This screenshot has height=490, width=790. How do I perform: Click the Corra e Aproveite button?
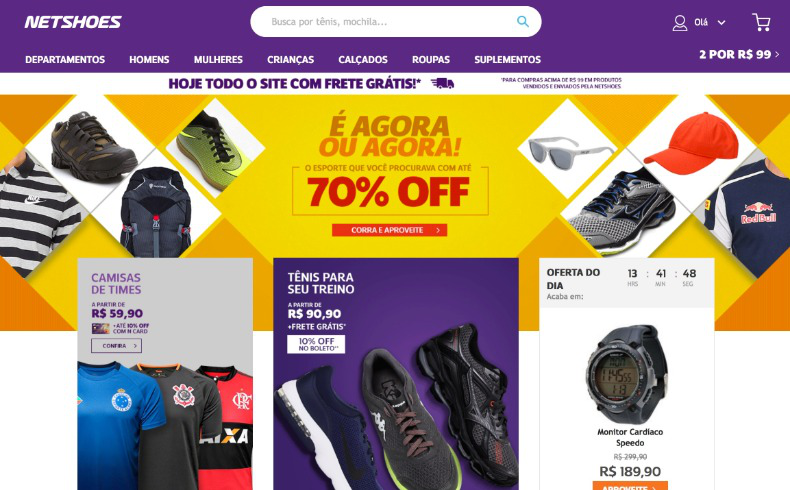pyautogui.click(x=389, y=230)
